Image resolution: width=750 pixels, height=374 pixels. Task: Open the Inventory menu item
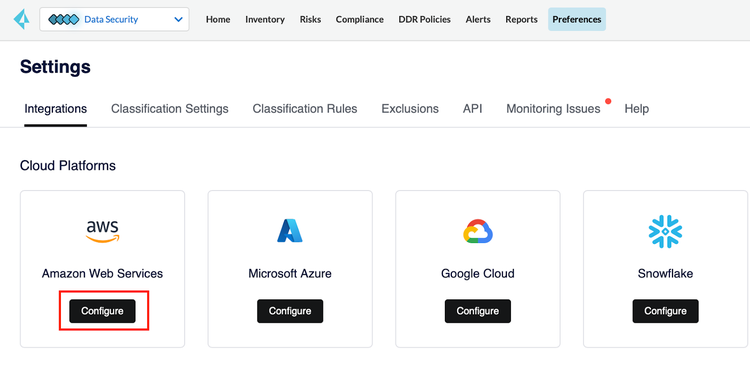click(x=265, y=20)
